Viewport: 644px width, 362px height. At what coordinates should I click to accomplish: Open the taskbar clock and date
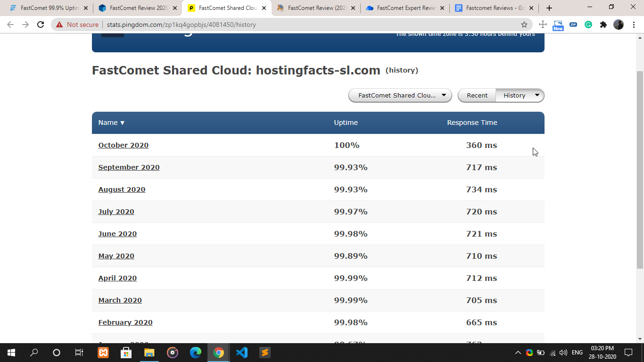[602, 353]
